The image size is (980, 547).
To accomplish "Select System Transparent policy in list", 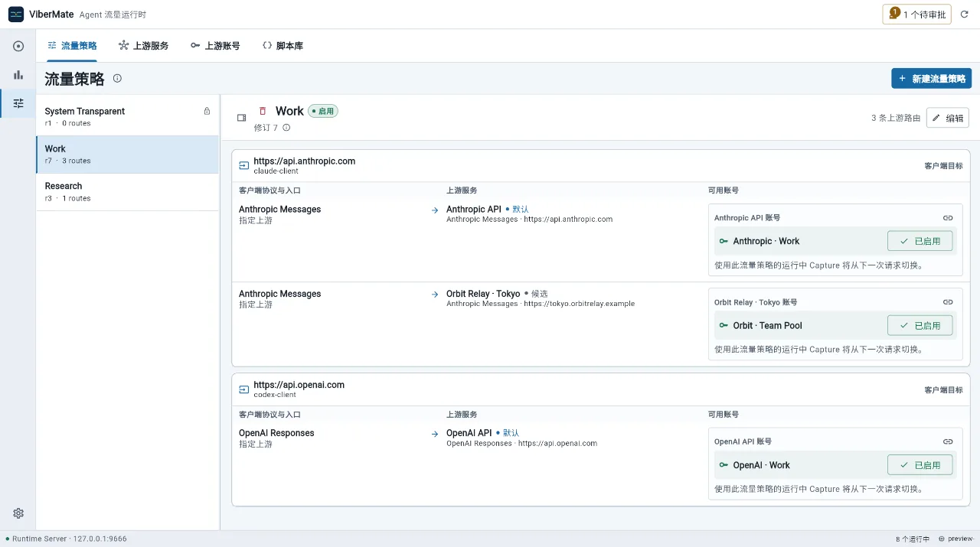I will [127, 116].
